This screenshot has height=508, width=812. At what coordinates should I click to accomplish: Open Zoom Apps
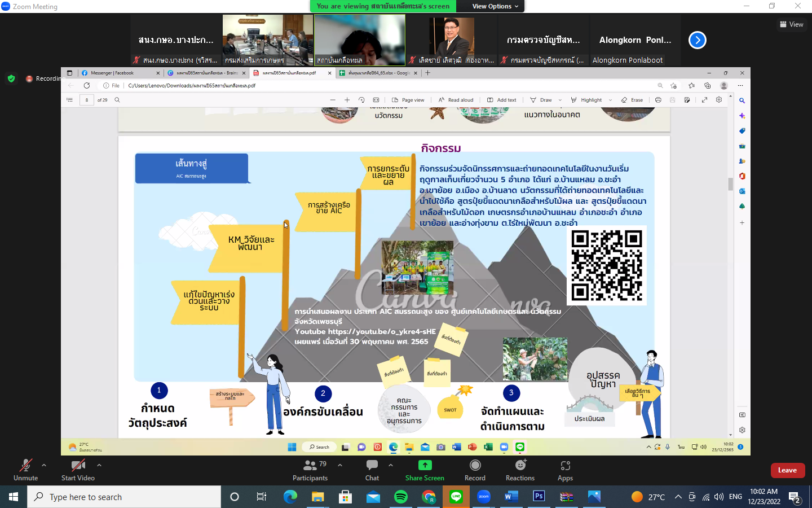[565, 470]
